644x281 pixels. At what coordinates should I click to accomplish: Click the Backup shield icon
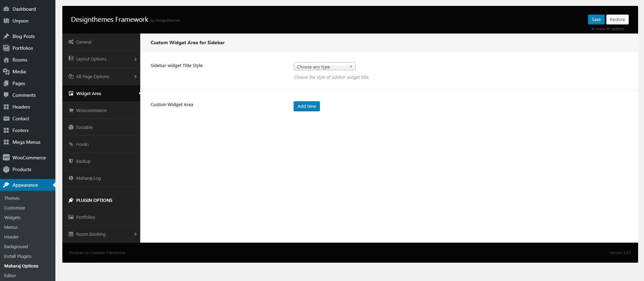coord(71,161)
